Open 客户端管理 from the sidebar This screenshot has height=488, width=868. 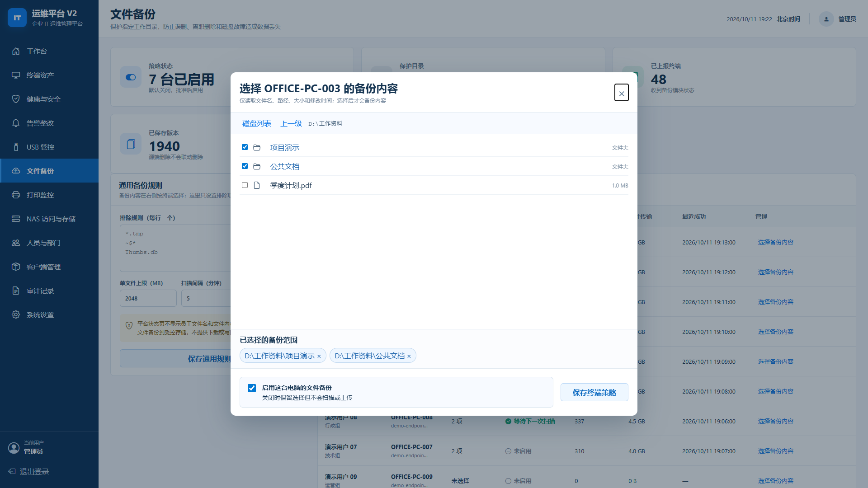point(49,267)
